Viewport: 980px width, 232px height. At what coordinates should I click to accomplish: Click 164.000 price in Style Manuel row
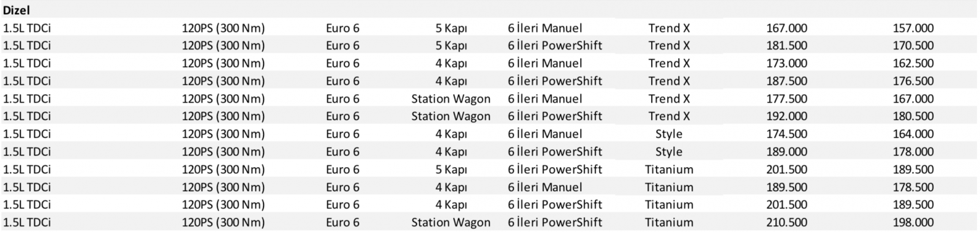[913, 134]
